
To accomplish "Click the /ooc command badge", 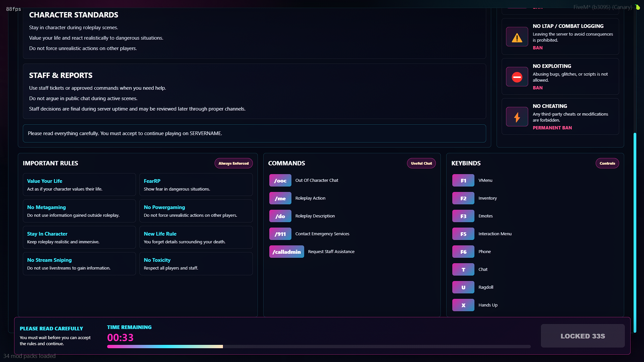I will click(280, 180).
